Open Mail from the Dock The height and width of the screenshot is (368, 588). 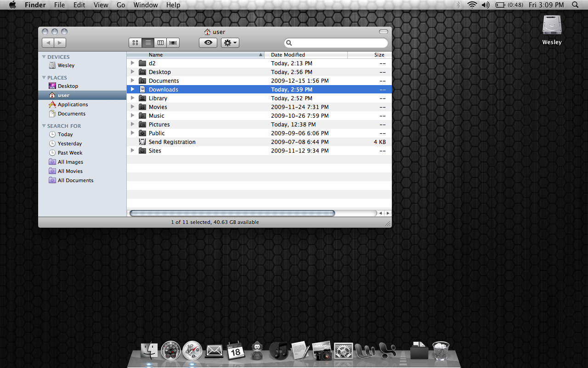214,351
